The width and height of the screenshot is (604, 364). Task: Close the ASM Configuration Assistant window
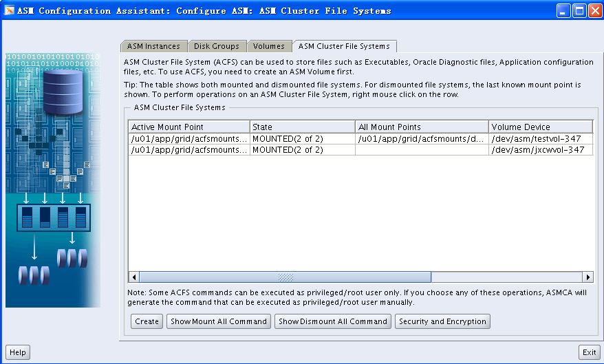tap(595, 11)
